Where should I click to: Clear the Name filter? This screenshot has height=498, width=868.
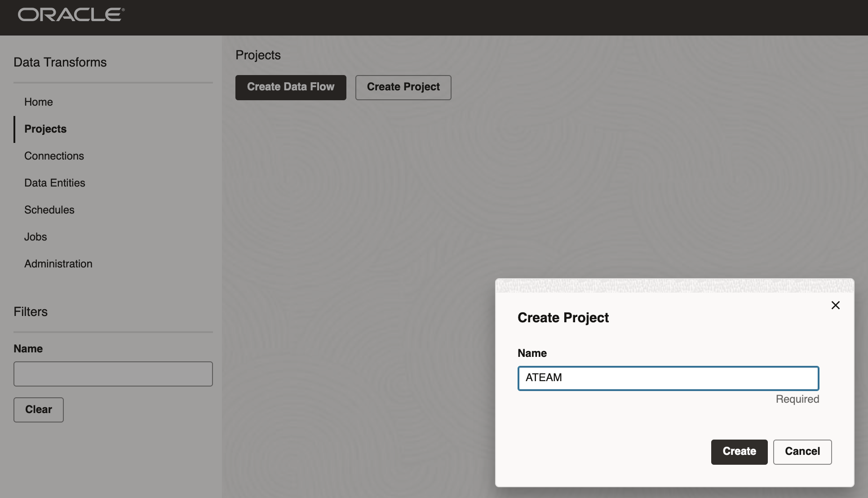coord(38,409)
